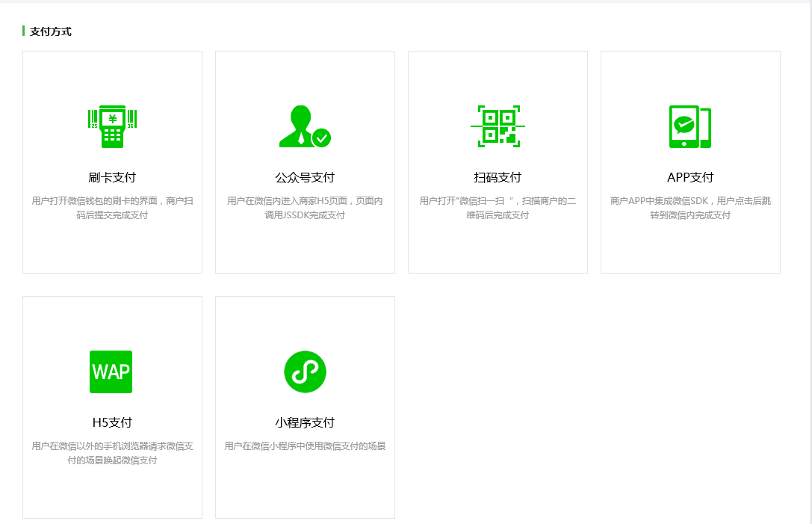Click the verified user icon for 公众号支付
This screenshot has height=524, width=812.
coord(305,126)
